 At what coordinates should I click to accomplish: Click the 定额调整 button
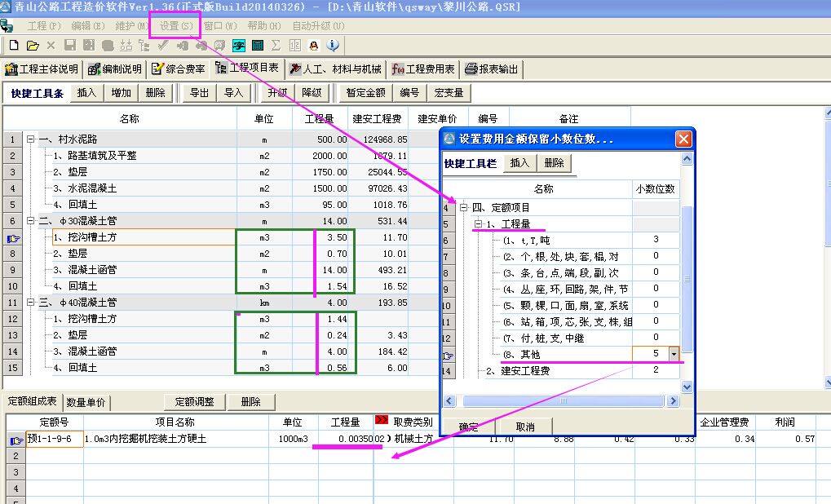(194, 402)
